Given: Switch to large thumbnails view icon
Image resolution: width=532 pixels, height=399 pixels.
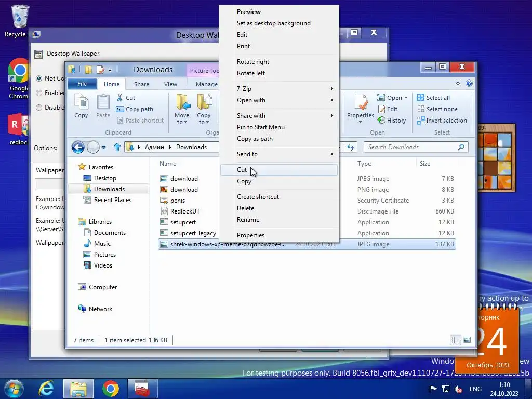Looking at the screenshot, I should point(467,340).
